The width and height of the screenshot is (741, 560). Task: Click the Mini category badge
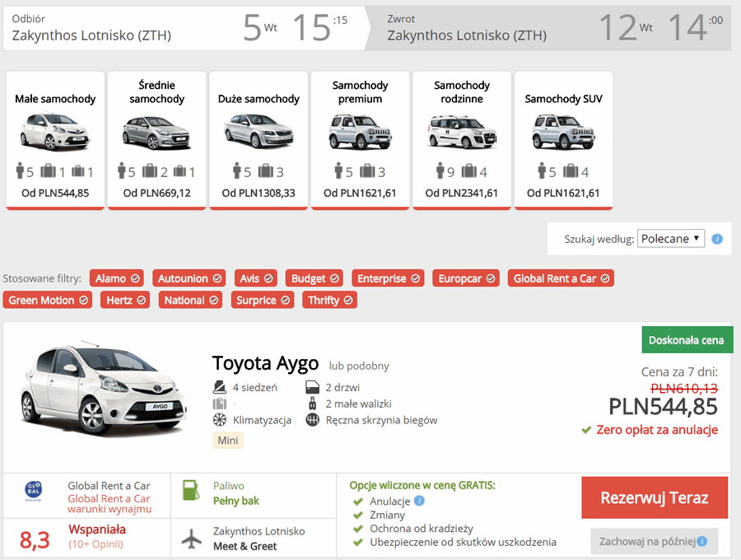tap(228, 441)
